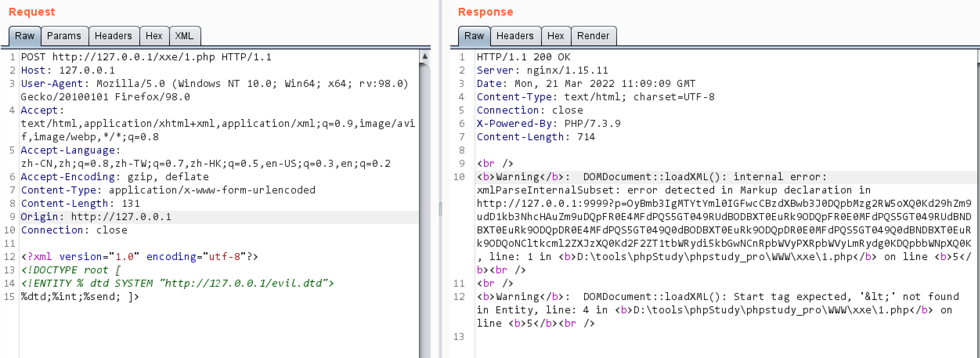This screenshot has height=358, width=980.
Task: Click the POST request line text
Action: [146, 57]
